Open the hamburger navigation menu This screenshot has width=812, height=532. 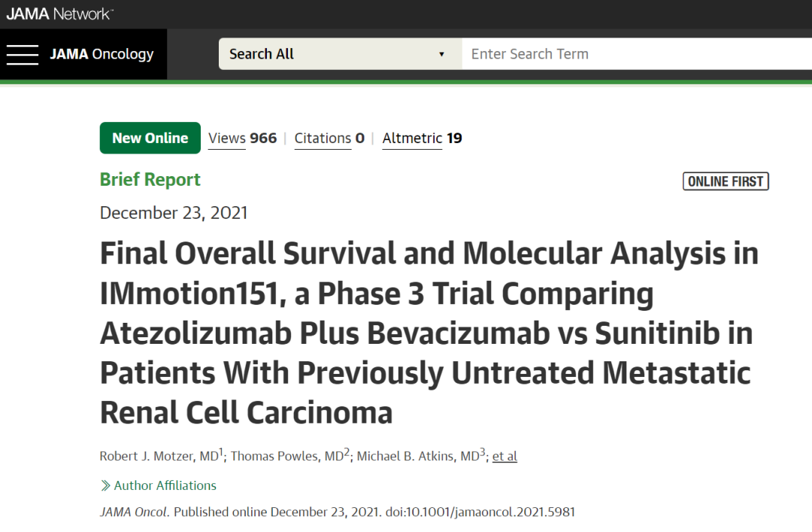[23, 54]
